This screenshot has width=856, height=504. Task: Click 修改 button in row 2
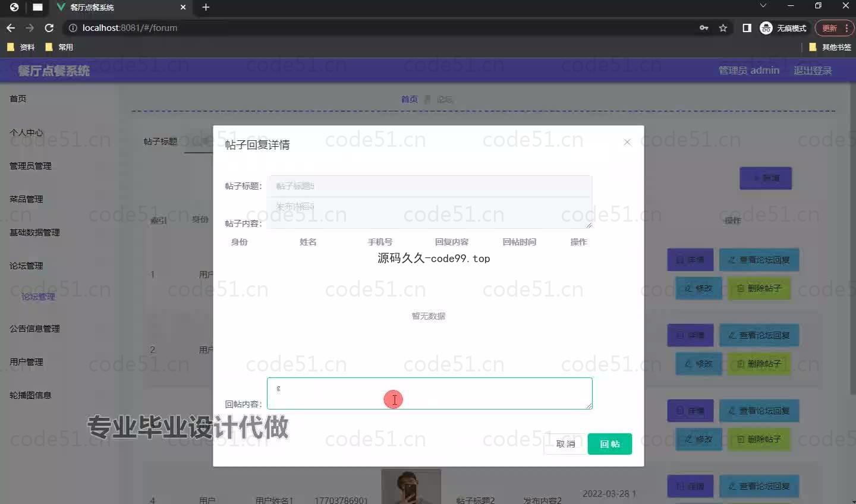[x=698, y=364]
